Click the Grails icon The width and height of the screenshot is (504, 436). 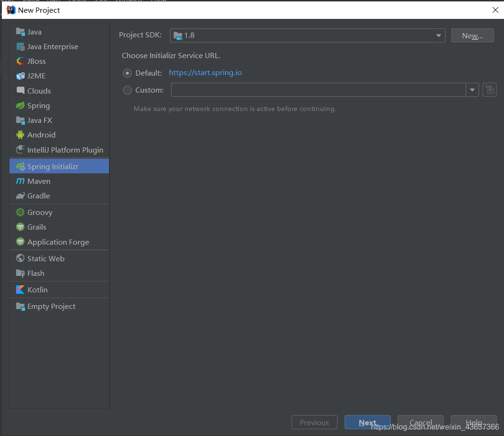click(20, 227)
